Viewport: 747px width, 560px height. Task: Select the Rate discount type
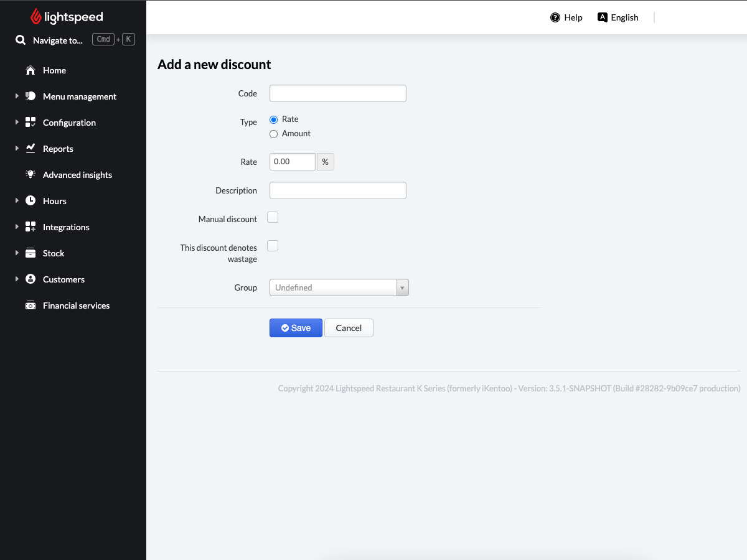274,119
